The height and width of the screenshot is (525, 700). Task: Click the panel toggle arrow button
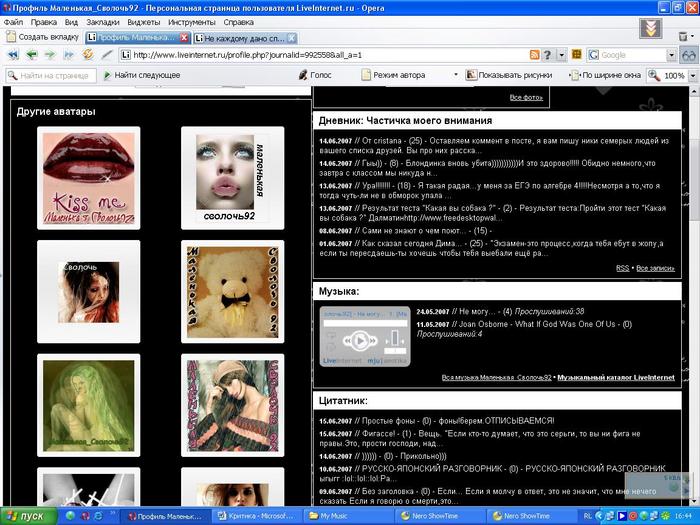point(650,29)
